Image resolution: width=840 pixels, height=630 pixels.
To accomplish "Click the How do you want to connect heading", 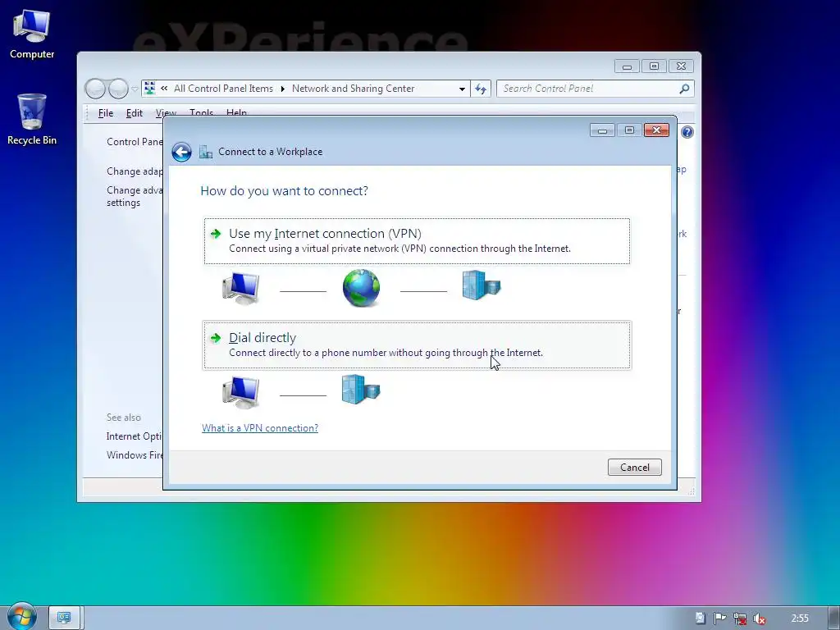I will click(284, 191).
